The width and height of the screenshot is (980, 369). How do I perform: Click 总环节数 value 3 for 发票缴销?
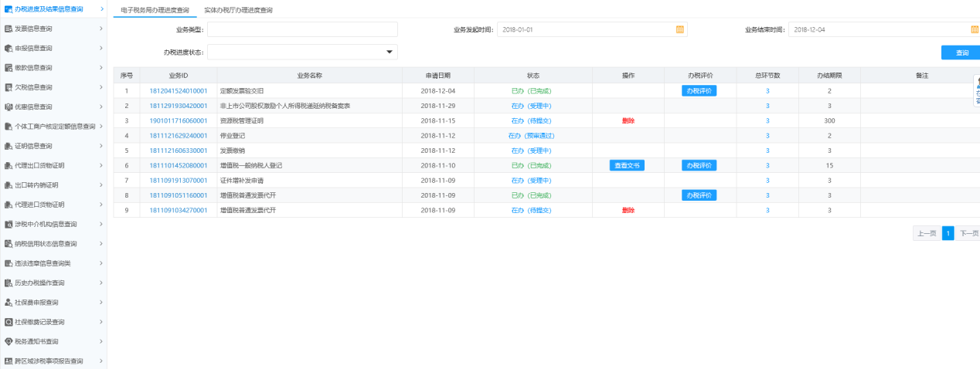point(767,150)
